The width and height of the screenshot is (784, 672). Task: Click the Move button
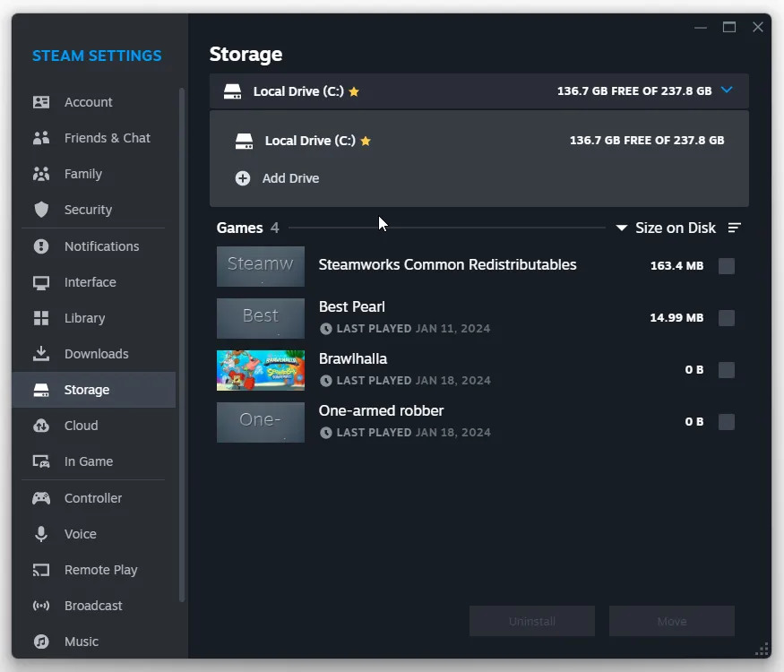[671, 621]
